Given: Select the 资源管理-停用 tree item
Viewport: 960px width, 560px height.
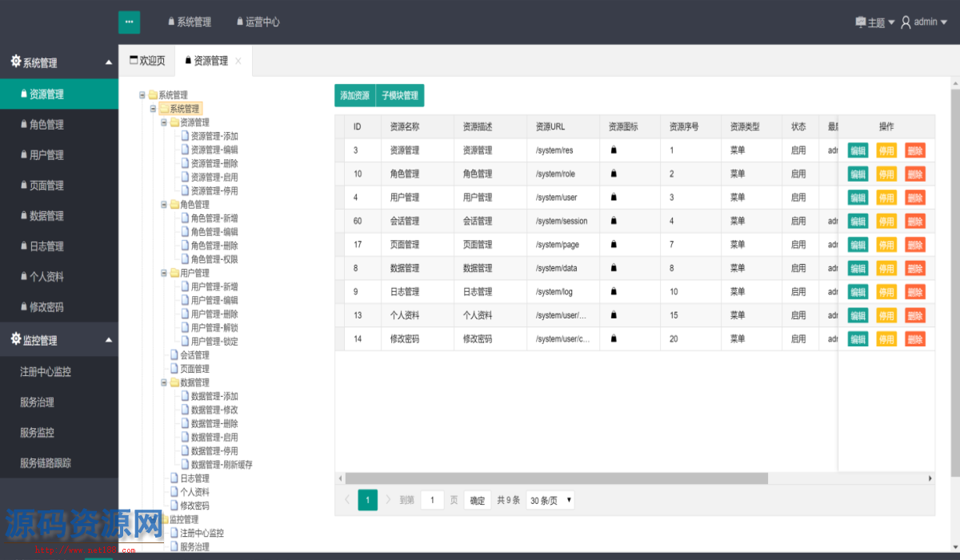Looking at the screenshot, I should [214, 191].
